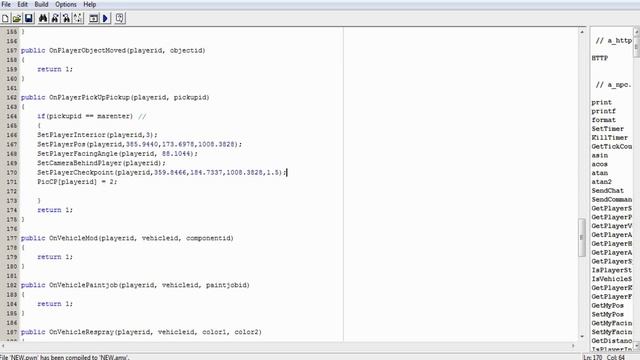Click the function list scrollbar up arrow
This screenshot has height=360, width=640.
tap(637, 32)
